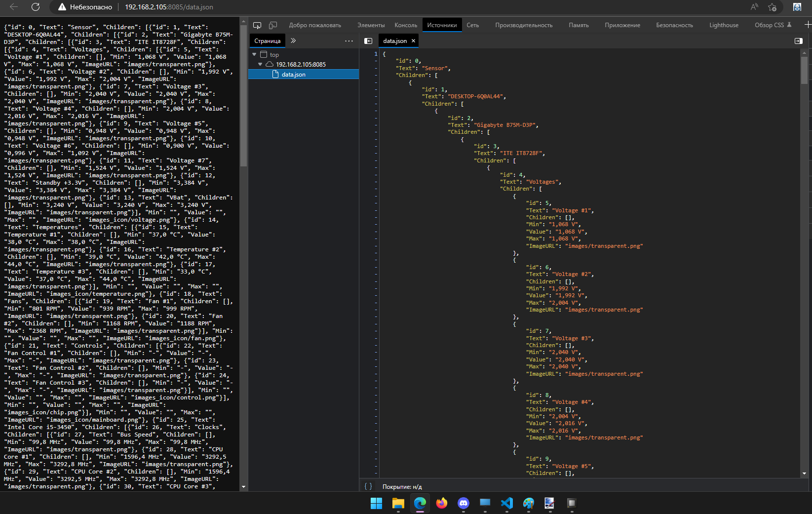This screenshot has height=514, width=812.
Task: Toggle pretty print curly braces button
Action: click(x=368, y=486)
